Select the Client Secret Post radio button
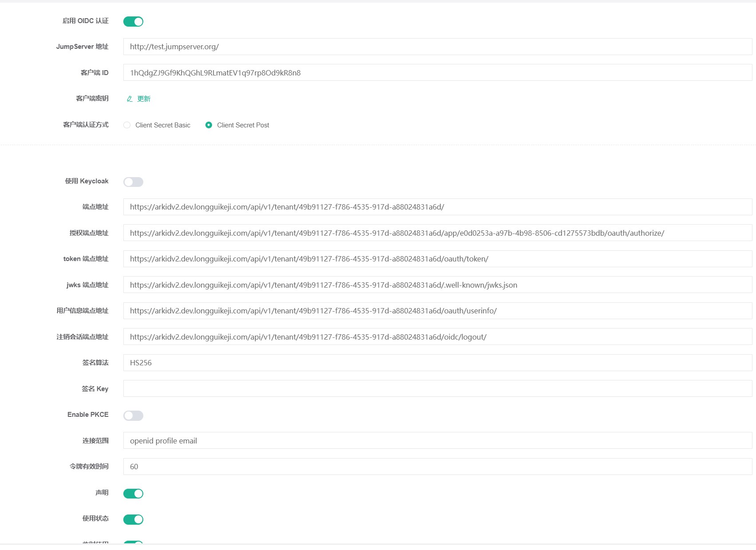Screen dimensions: 756x550 click(x=209, y=125)
